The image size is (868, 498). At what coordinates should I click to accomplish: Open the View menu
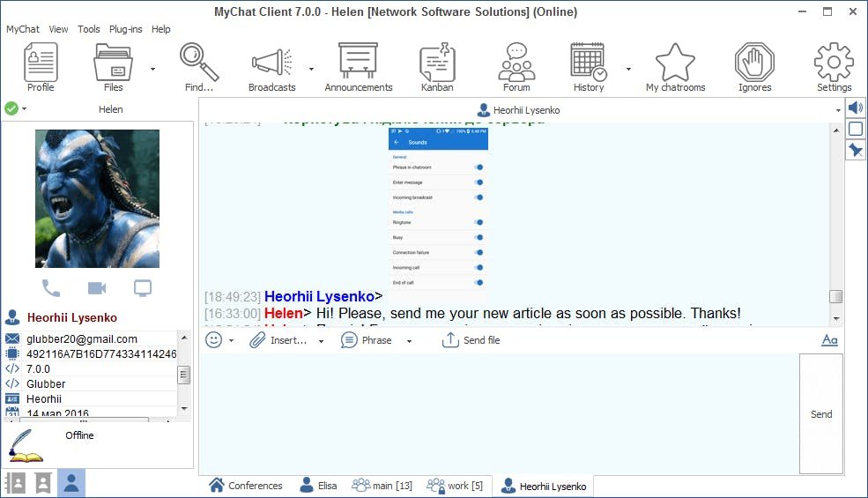point(58,29)
